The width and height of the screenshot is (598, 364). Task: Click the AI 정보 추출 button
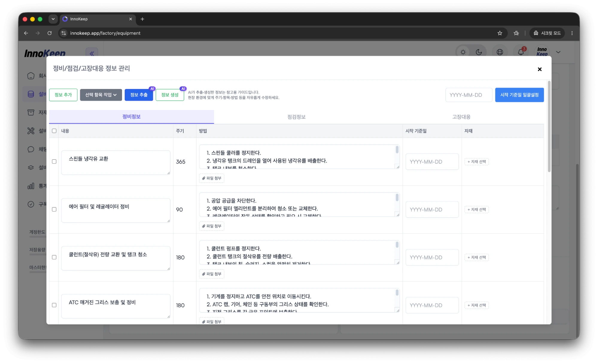coord(139,95)
